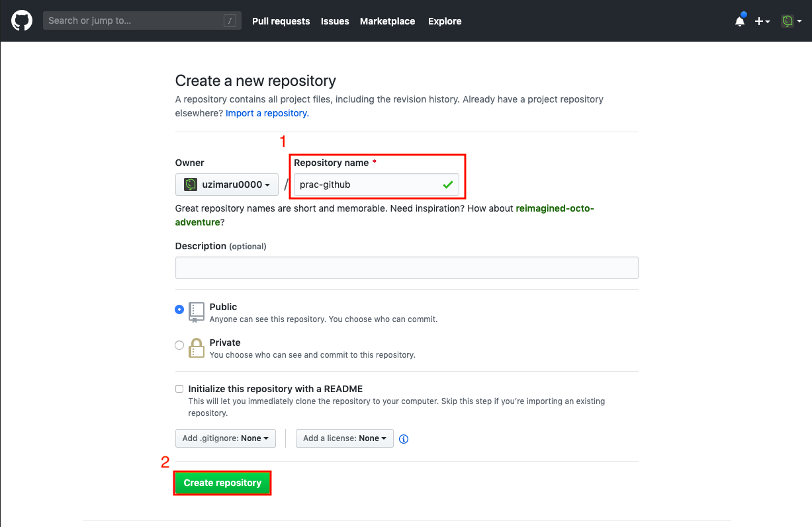Open the user avatar menu

[791, 21]
